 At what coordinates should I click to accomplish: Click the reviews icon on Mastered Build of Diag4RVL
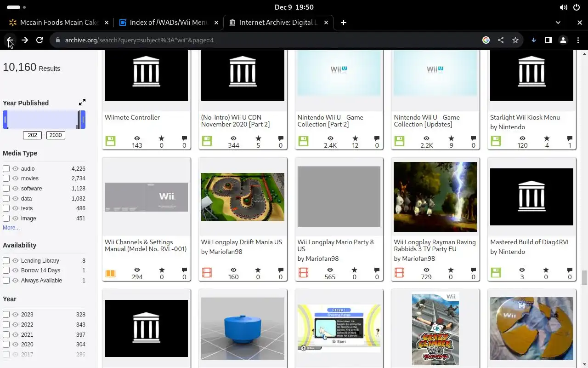point(570,270)
